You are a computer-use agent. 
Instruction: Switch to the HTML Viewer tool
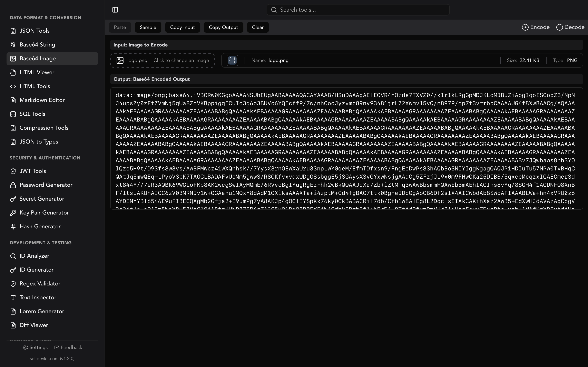(37, 72)
